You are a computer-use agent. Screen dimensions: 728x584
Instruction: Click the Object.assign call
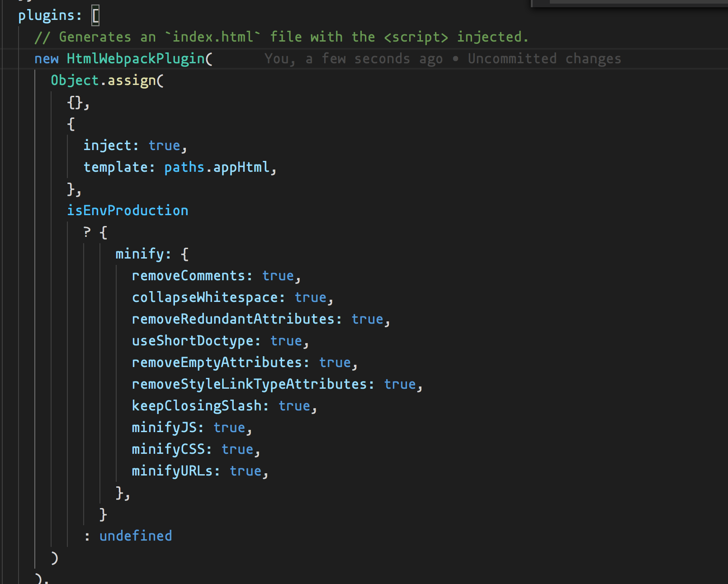point(107,80)
